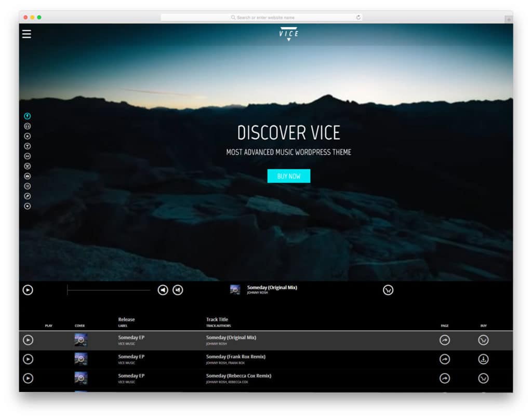Viewport: 532px width, 419px height.
Task: Open the headphones icon in the left sidebar
Action: [x=27, y=126]
